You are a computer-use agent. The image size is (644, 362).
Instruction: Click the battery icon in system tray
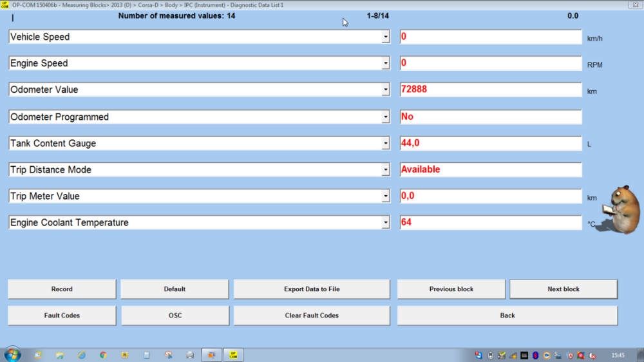point(490,355)
